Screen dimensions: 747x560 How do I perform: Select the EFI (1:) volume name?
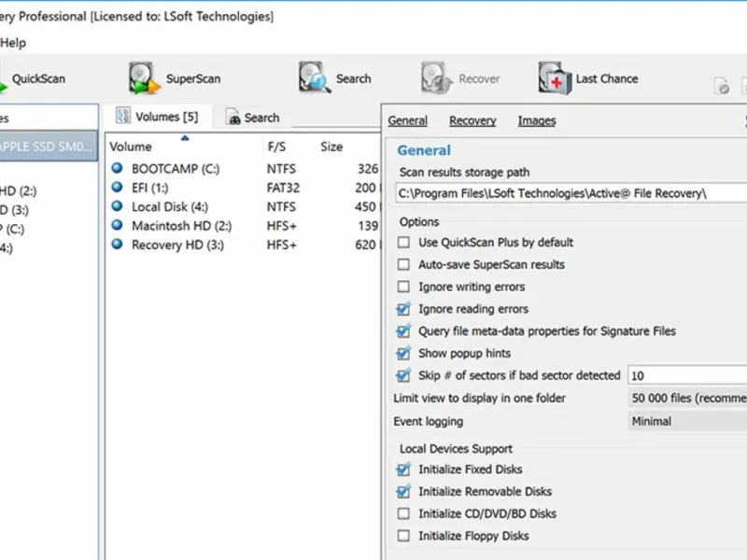click(x=150, y=188)
